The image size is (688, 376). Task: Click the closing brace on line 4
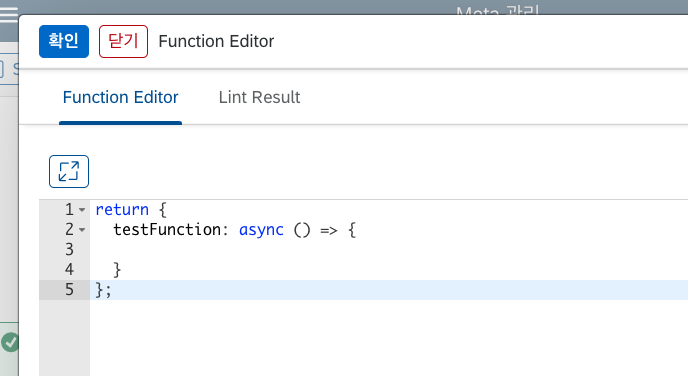(117, 270)
